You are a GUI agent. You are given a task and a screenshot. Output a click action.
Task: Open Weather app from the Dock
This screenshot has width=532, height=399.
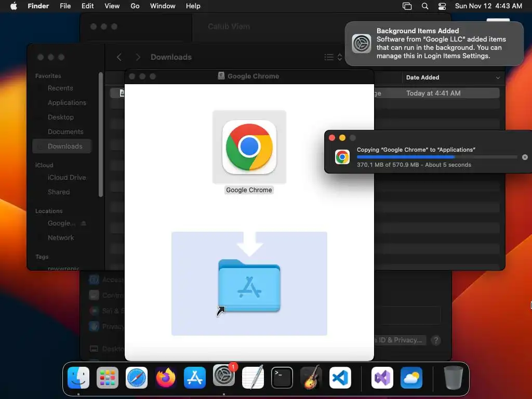pyautogui.click(x=411, y=378)
